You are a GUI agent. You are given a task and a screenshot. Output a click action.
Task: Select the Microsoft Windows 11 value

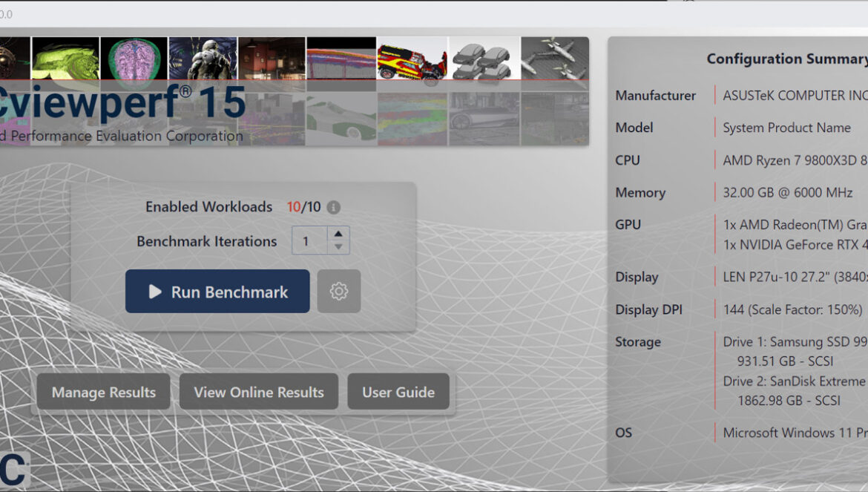coord(795,433)
